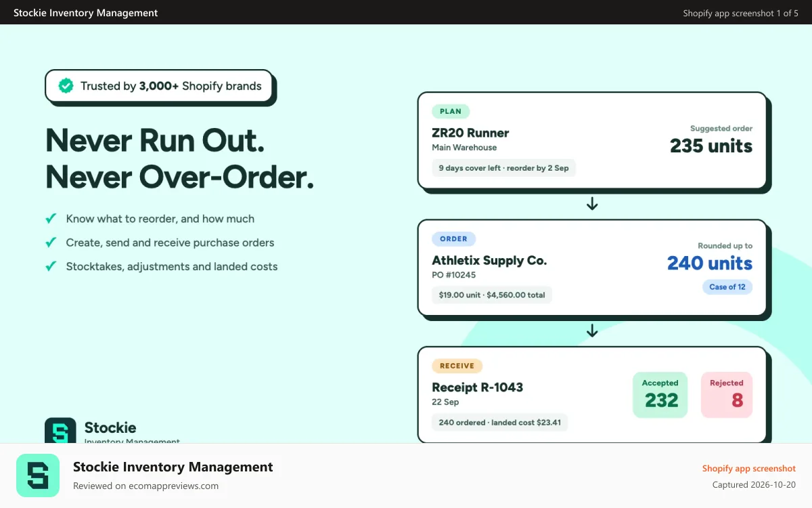Click 'Stockie Inventory Management' title in top bar
The image size is (812, 508).
pos(86,13)
